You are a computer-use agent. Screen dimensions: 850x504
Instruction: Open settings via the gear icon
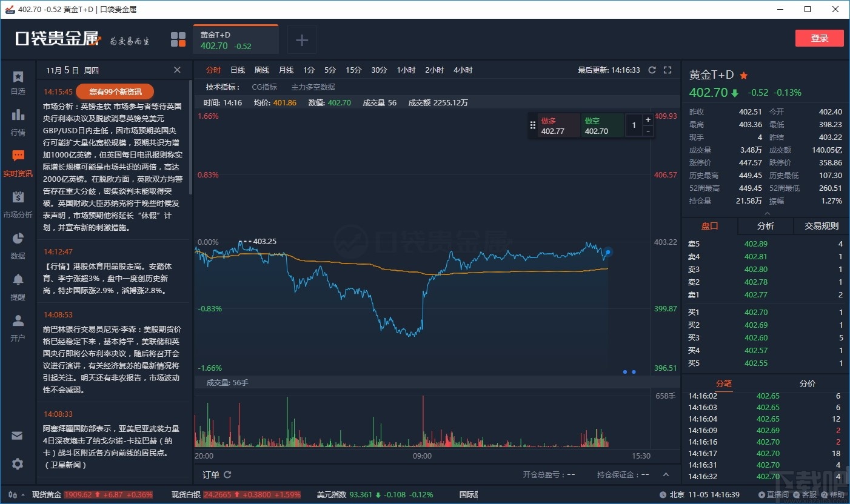pos(17,463)
